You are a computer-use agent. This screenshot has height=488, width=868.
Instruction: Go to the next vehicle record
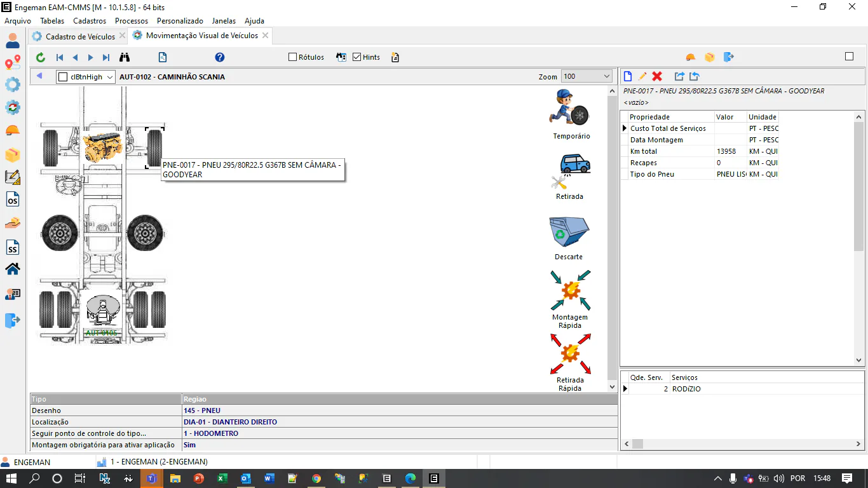pyautogui.click(x=90, y=57)
